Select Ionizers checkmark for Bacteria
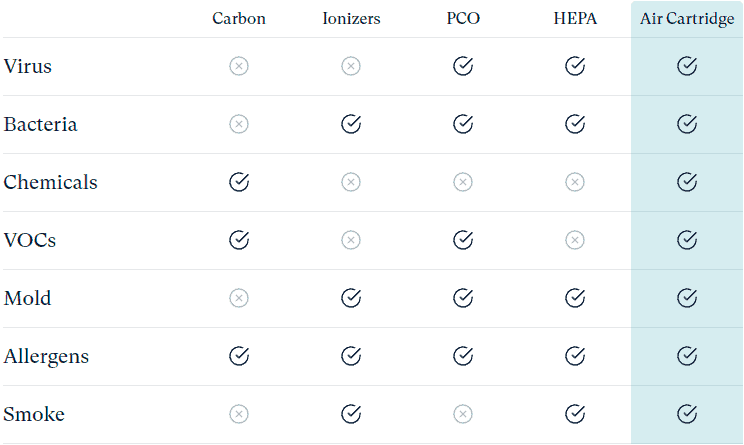 (x=351, y=124)
